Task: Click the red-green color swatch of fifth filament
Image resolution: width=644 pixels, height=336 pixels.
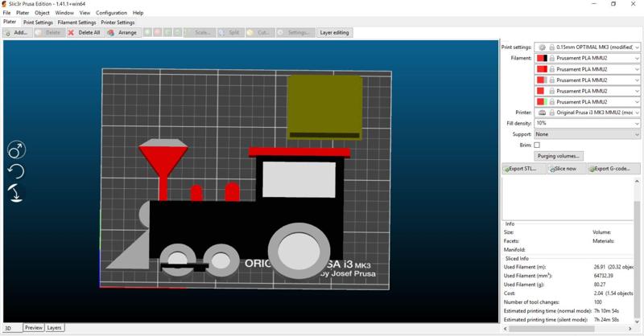Action: point(542,102)
